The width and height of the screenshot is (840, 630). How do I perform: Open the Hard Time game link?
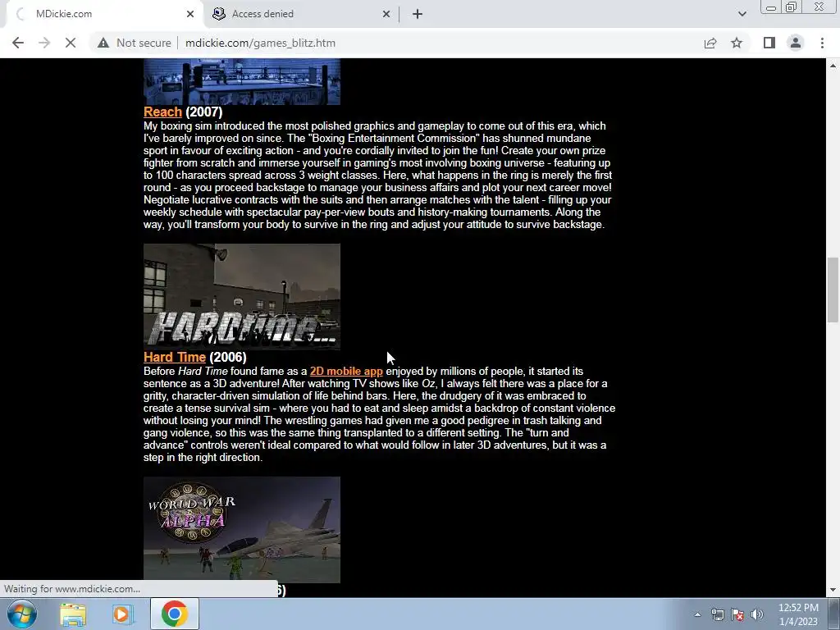coord(175,357)
